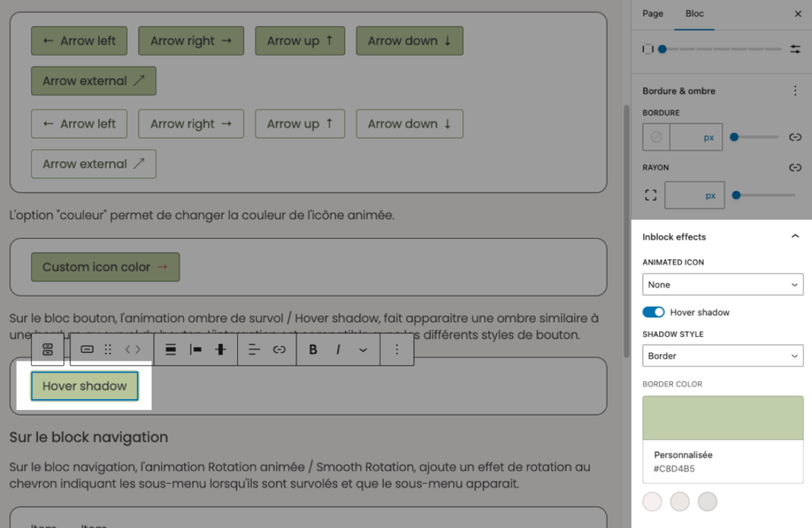The width and height of the screenshot is (812, 528).
Task: Switch to the Page tab
Action: (653, 13)
